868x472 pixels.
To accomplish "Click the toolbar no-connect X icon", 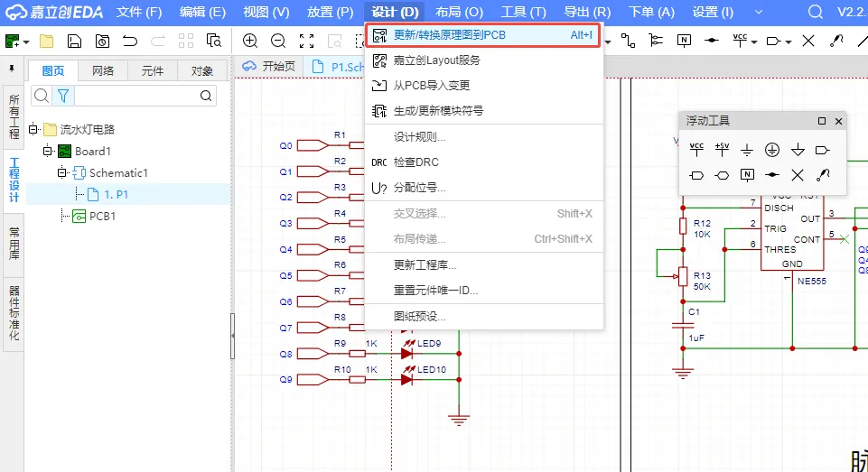I will point(808,41).
